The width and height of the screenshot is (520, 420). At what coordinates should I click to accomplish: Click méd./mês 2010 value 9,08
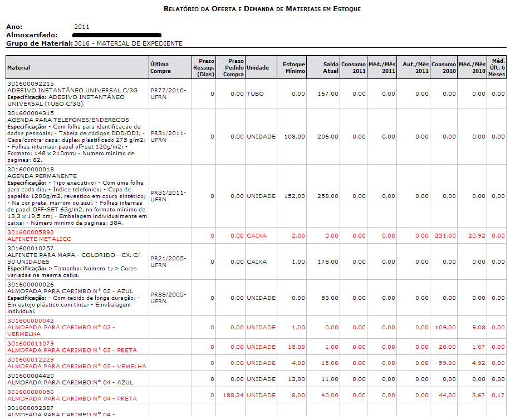(479, 328)
